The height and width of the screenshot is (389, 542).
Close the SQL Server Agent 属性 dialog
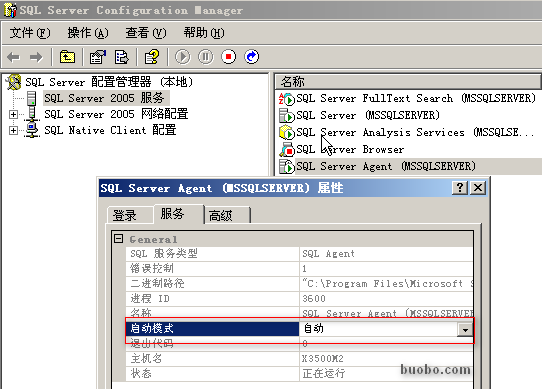[478, 188]
